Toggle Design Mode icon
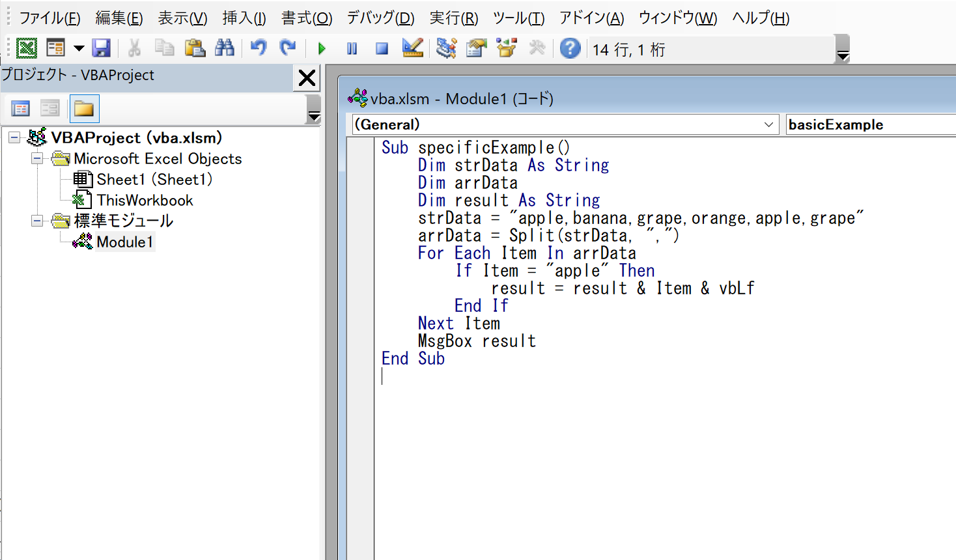Viewport: 956px width, 560px height. click(x=413, y=48)
